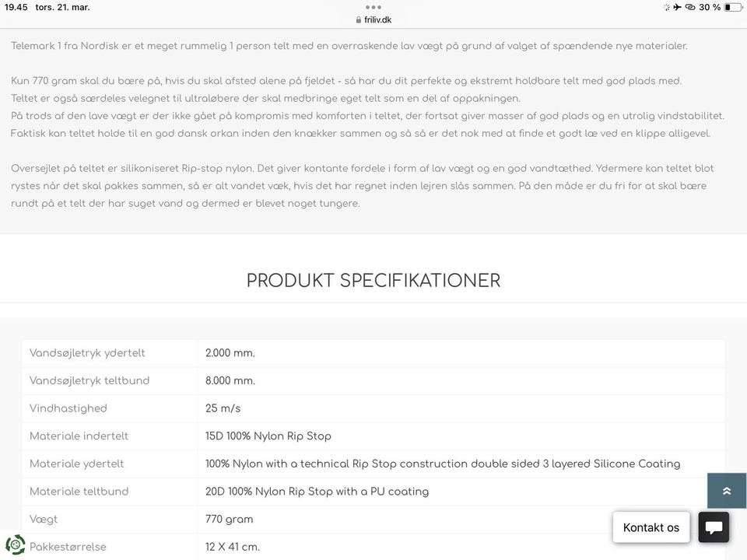Click the '25 m/s' wind speed value

(x=223, y=408)
